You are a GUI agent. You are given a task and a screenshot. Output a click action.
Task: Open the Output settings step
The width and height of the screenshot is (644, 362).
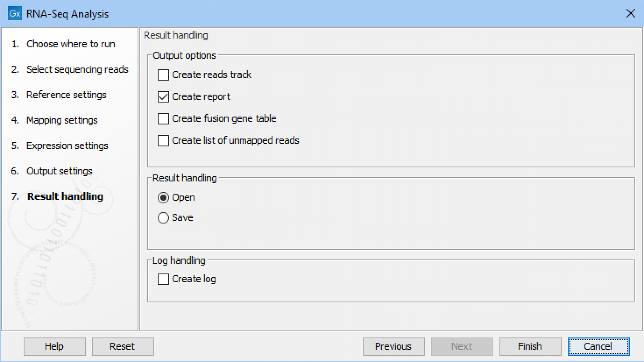click(x=59, y=171)
